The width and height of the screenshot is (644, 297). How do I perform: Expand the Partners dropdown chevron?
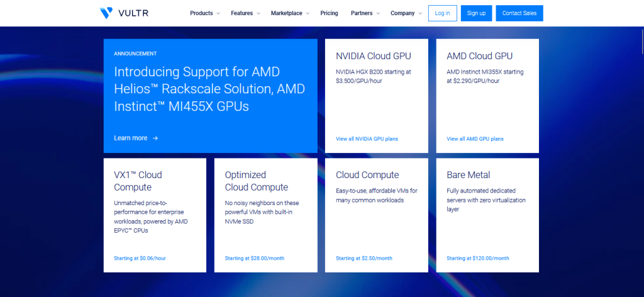pyautogui.click(x=378, y=14)
